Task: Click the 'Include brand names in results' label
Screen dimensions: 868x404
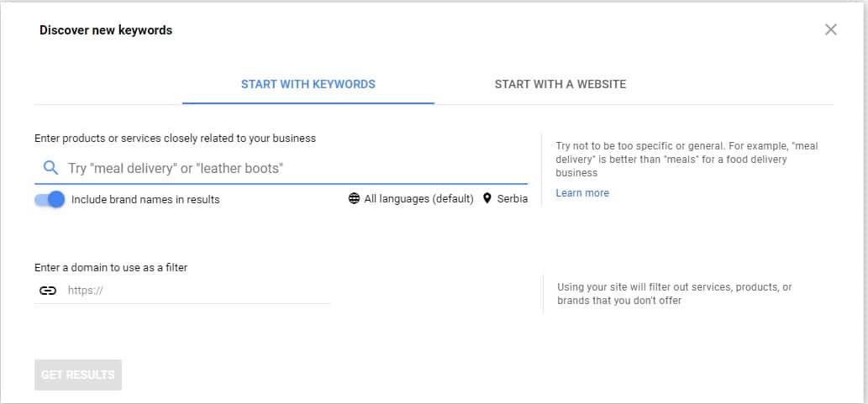Action: point(145,200)
